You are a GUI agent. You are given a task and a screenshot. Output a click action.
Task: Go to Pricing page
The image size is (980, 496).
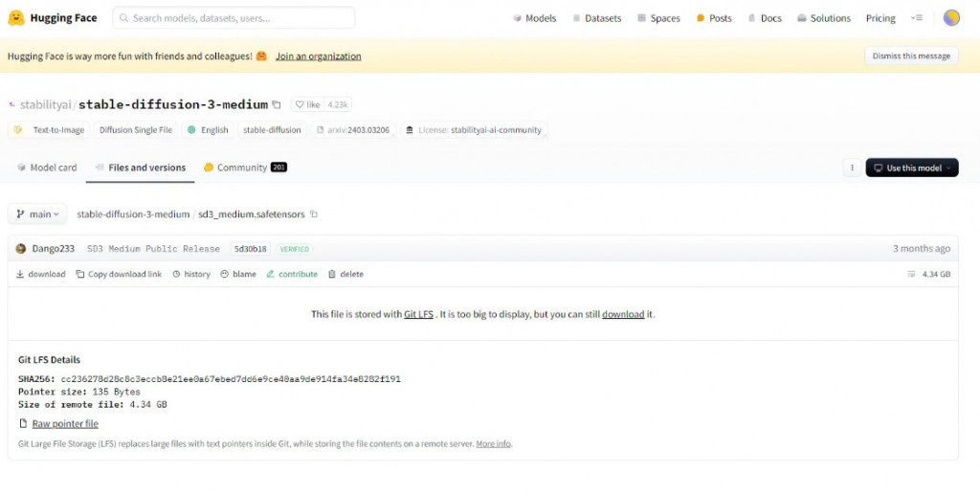coord(880,18)
